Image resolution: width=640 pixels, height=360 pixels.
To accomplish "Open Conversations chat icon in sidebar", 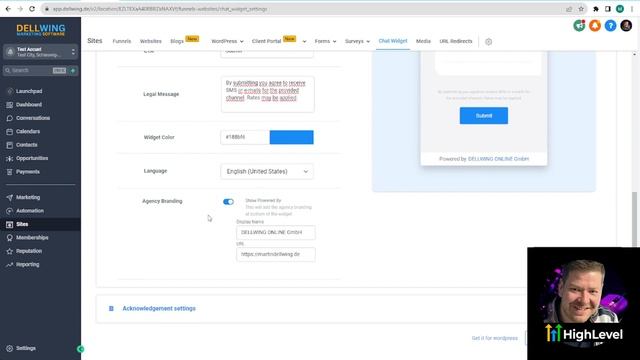I will [x=10, y=118].
